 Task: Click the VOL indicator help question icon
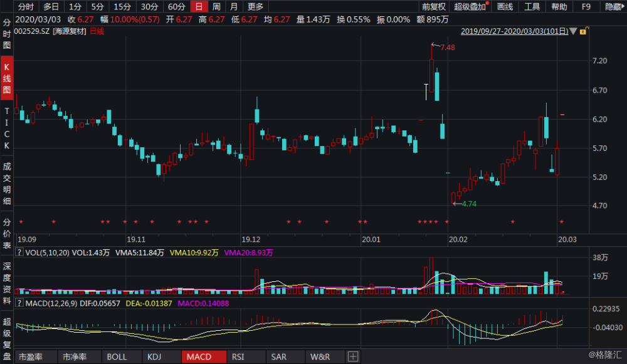click(x=19, y=252)
